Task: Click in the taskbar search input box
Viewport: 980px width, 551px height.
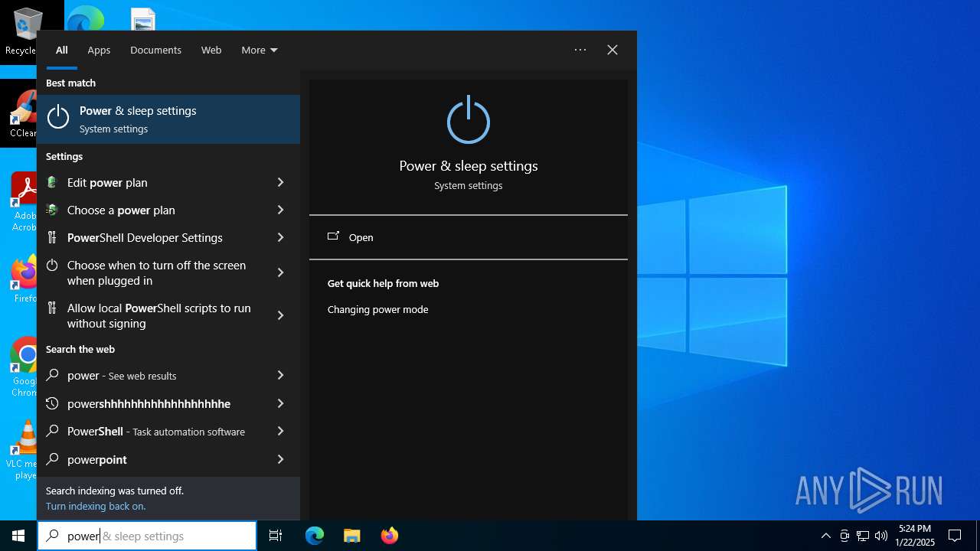Action: coord(147,536)
